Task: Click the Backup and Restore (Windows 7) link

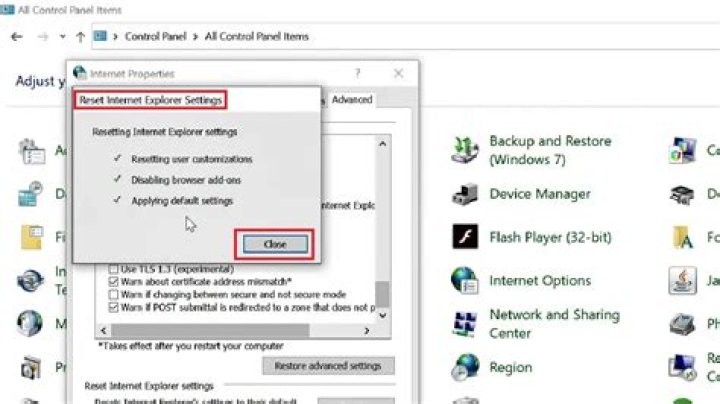Action: pos(550,150)
